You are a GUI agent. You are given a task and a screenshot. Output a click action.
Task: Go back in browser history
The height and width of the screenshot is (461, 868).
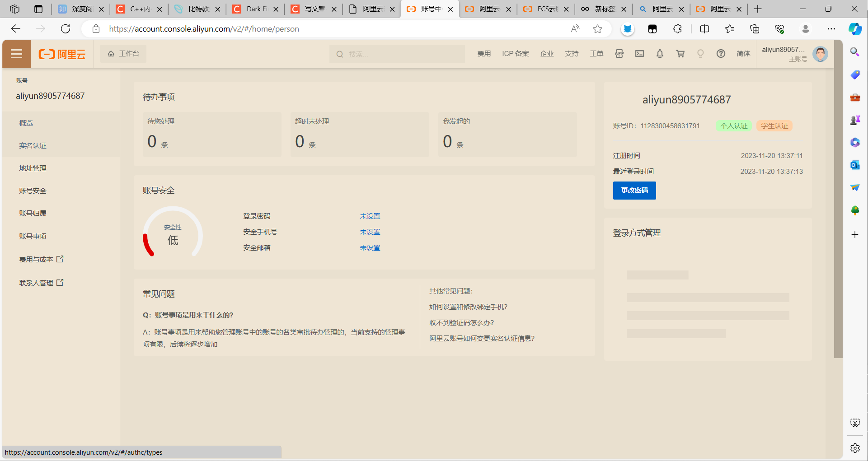pyautogui.click(x=16, y=29)
